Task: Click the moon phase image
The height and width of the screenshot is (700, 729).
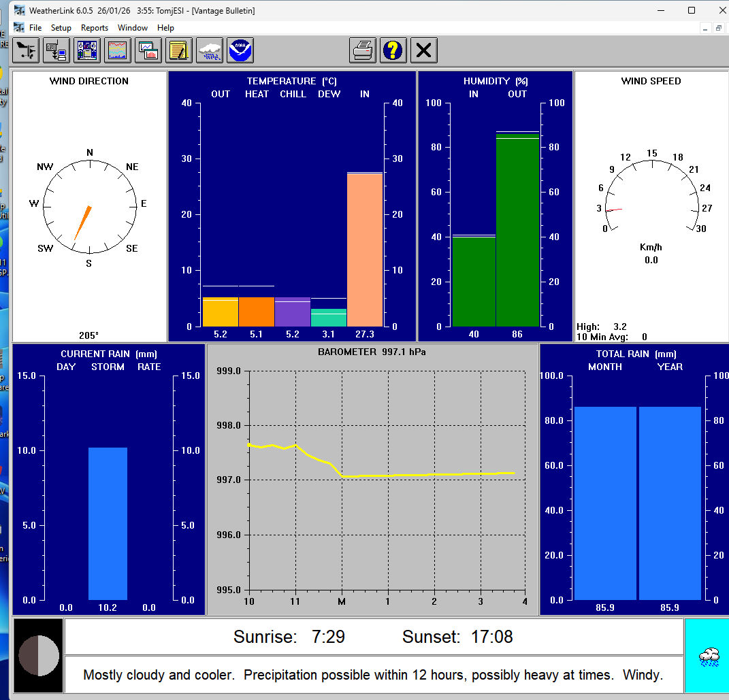Action: click(x=38, y=656)
